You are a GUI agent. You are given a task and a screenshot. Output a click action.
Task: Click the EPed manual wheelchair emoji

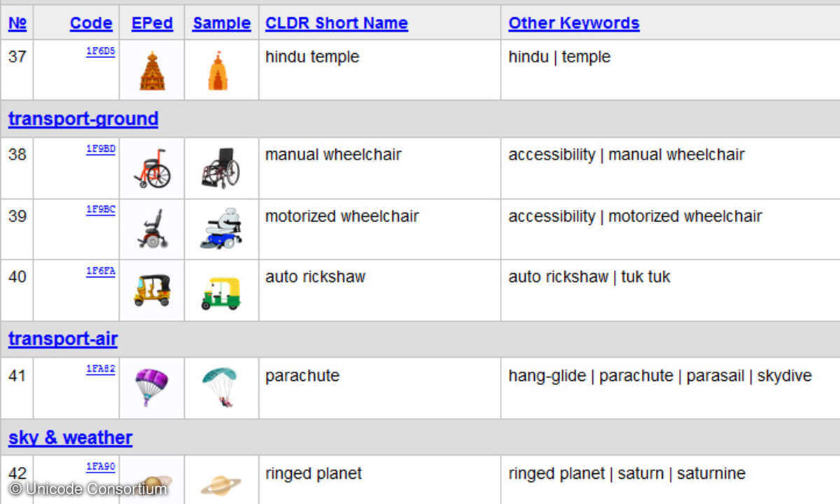[x=152, y=169]
